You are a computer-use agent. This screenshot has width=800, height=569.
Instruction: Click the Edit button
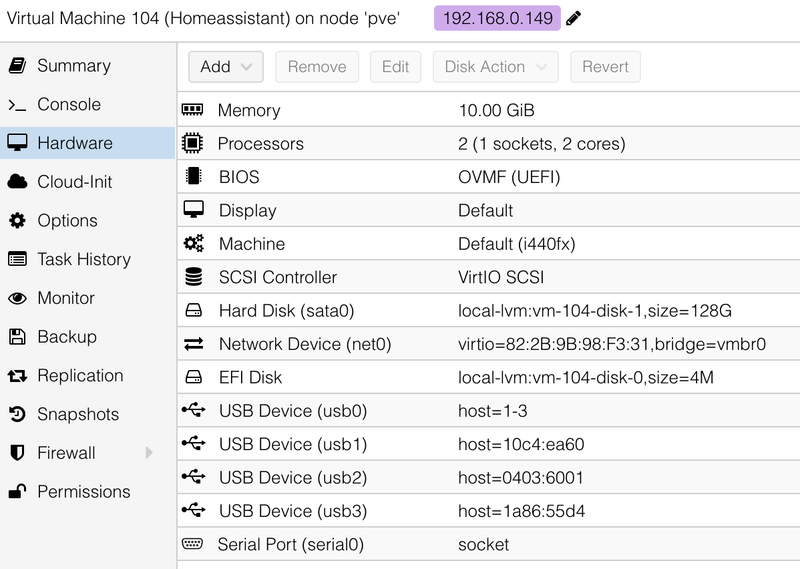pos(395,67)
